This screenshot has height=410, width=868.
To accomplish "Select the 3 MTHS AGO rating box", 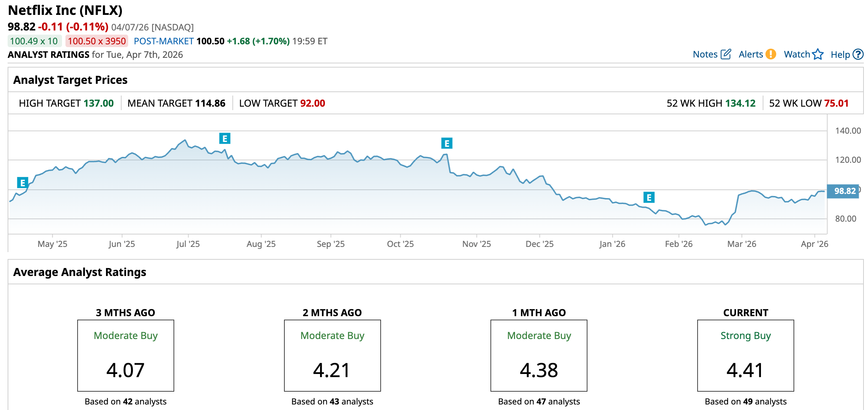I will 125,355.
